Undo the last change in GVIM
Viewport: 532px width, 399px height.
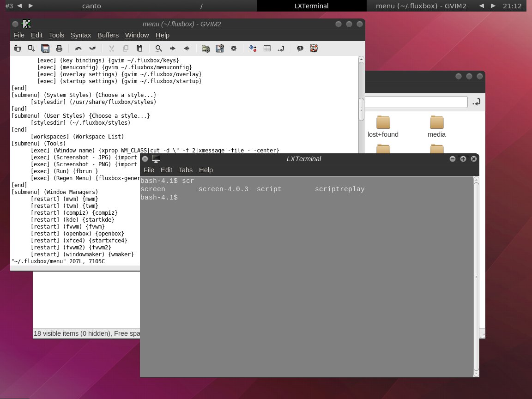point(79,48)
